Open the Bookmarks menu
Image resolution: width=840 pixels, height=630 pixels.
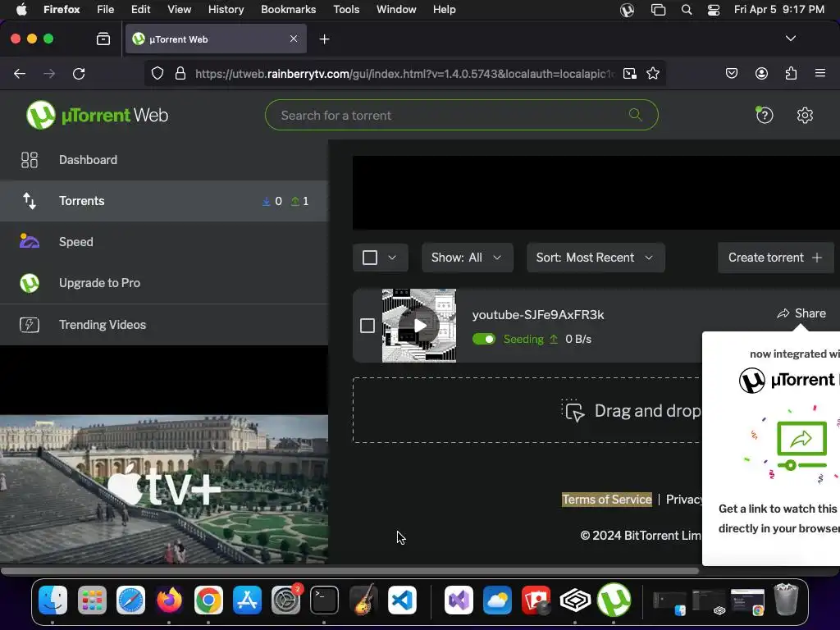288,10
